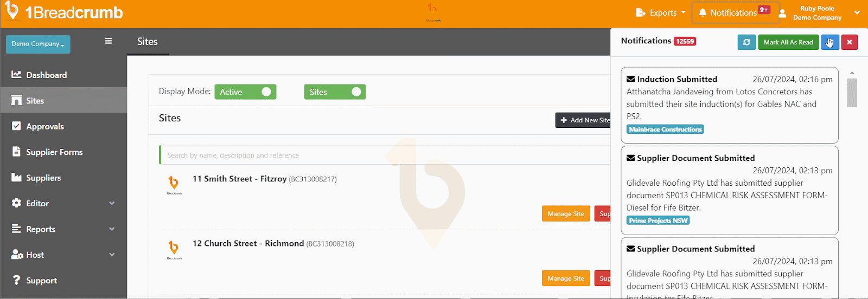Click the Suppliers factory icon
Image resolution: width=868 pixels, height=299 pixels.
click(x=17, y=177)
